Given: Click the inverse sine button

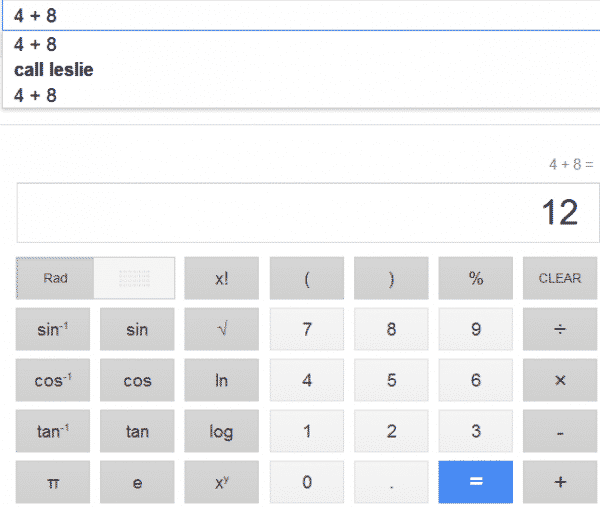Looking at the screenshot, I should [52, 329].
